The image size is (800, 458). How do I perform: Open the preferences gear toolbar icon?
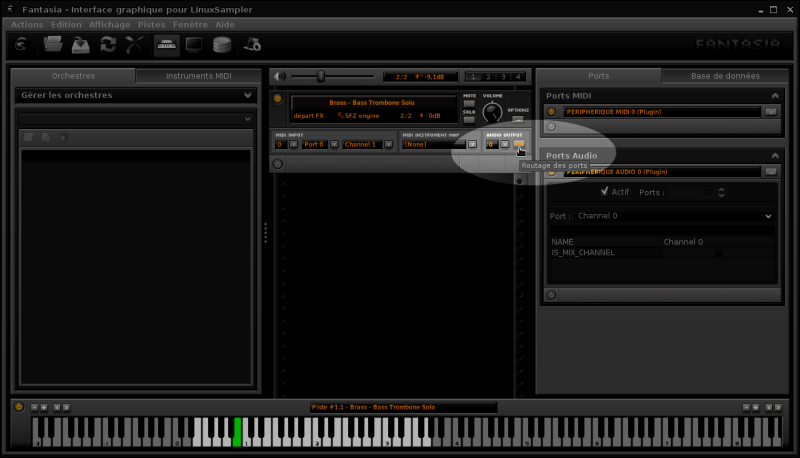click(252, 45)
